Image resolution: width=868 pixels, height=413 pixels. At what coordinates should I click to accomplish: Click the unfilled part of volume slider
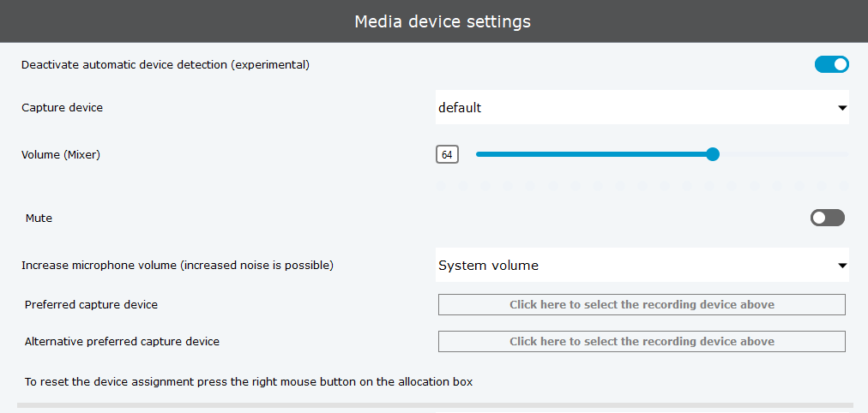(781, 154)
